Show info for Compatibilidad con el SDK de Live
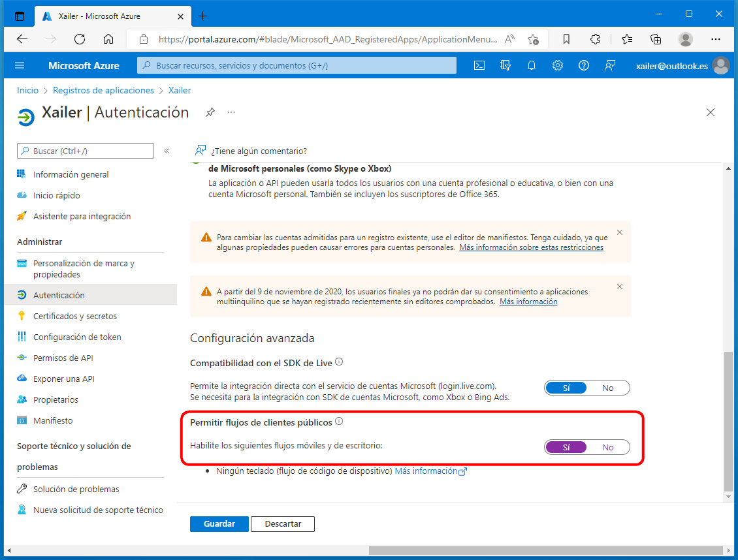 (x=339, y=362)
